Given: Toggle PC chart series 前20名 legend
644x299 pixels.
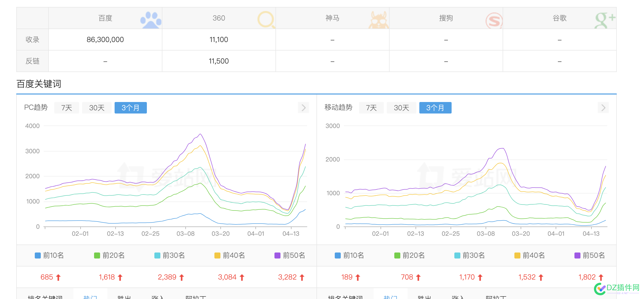Looking at the screenshot, I should pos(109,255).
